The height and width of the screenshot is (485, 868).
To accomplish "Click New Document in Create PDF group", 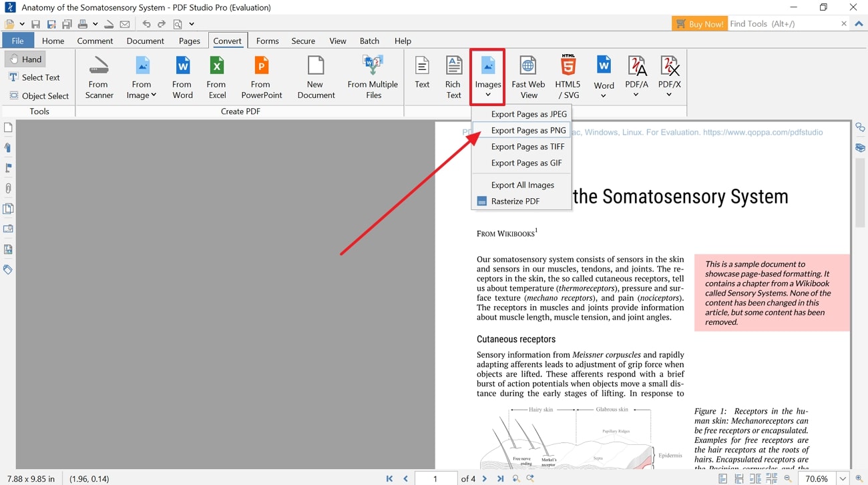I will [315, 77].
